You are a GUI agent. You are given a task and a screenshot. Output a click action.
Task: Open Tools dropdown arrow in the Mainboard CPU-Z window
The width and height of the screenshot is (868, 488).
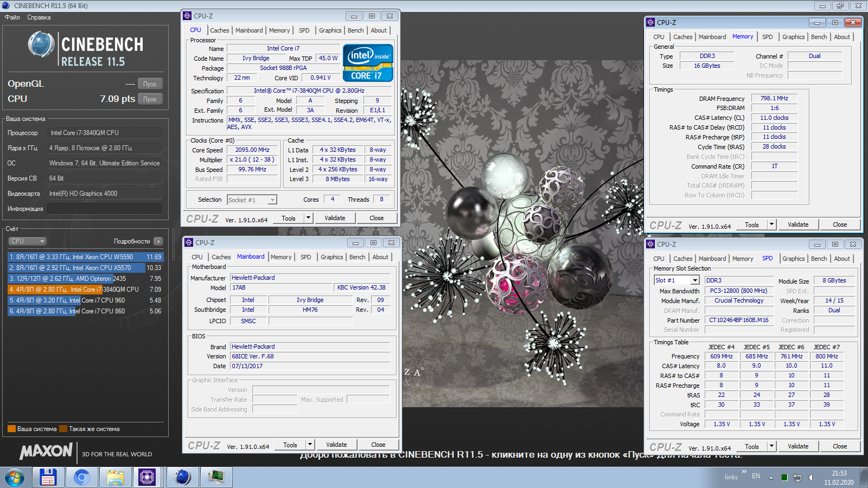click(x=310, y=445)
